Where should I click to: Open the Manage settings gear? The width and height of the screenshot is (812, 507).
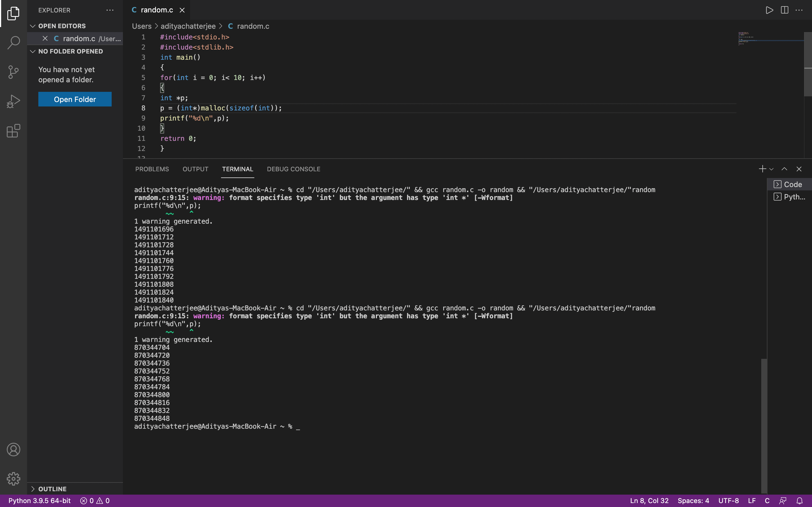tap(14, 479)
